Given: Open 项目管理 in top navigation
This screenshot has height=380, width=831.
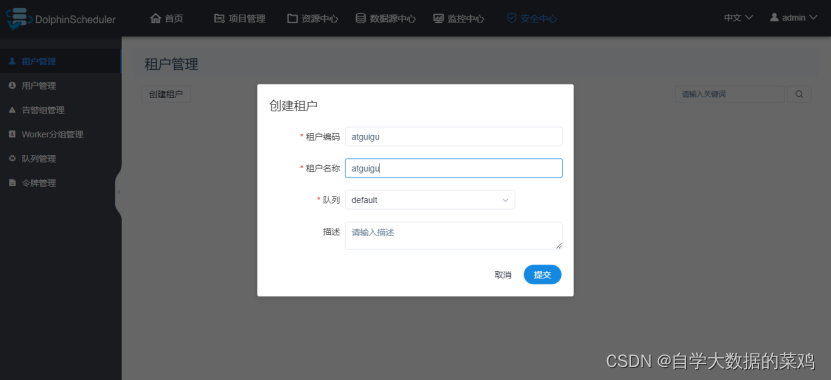Looking at the screenshot, I should pos(240,19).
